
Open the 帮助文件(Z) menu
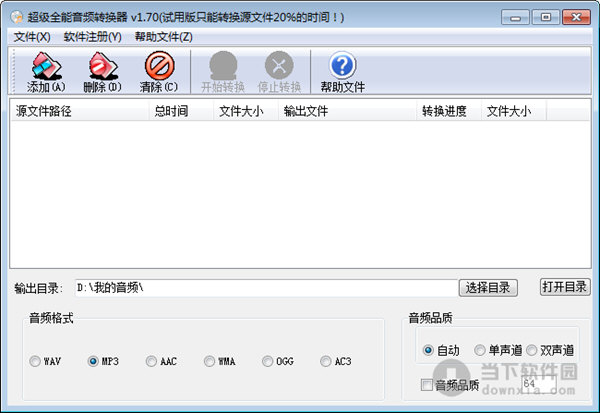pyautogui.click(x=164, y=37)
